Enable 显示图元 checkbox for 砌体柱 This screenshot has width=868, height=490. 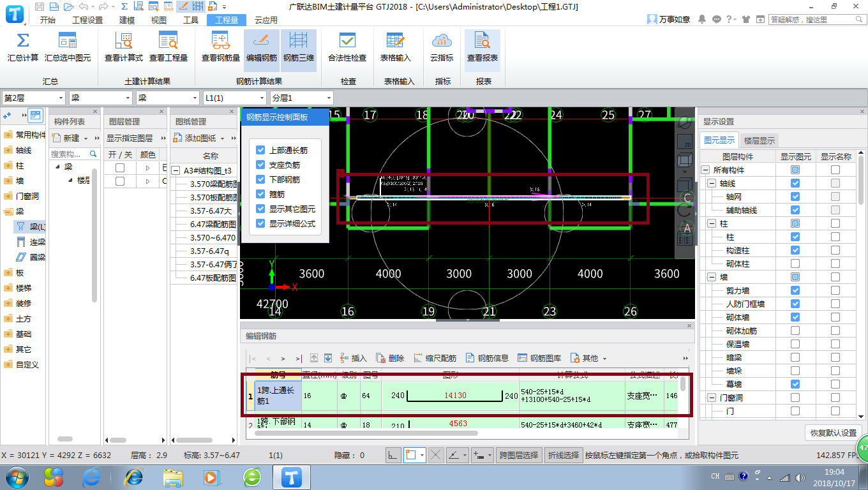pos(795,264)
